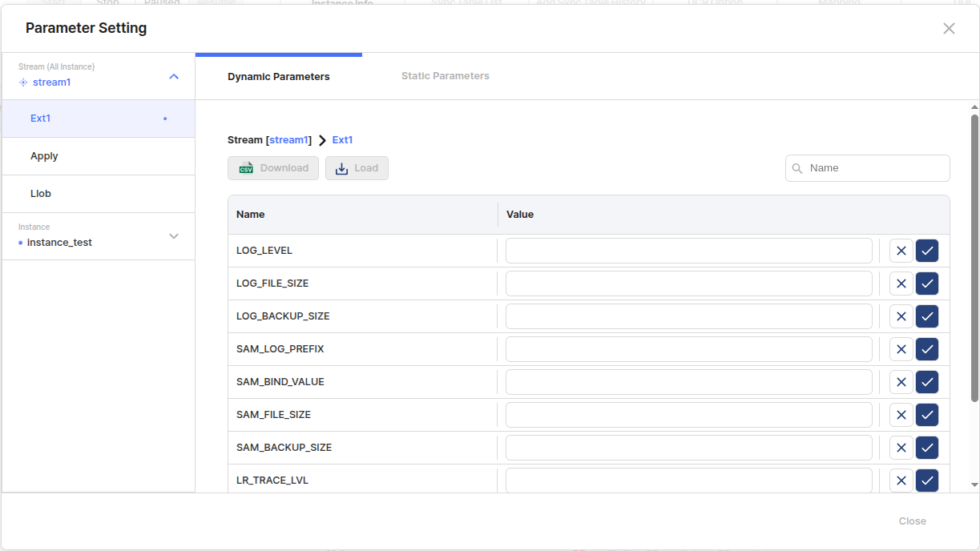Click the parameter list vertical scrollbar
This screenshot has height=551, width=980.
pyautogui.click(x=974, y=256)
